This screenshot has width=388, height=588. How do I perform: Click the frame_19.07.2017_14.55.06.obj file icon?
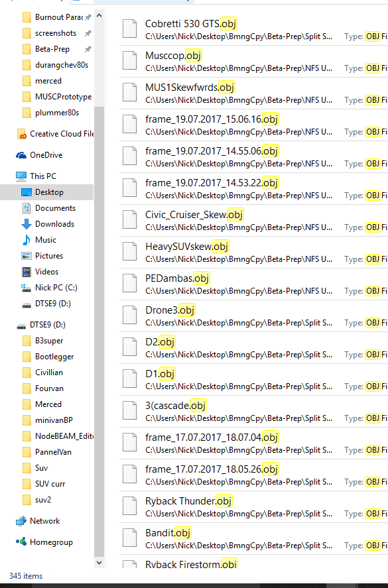(130, 156)
